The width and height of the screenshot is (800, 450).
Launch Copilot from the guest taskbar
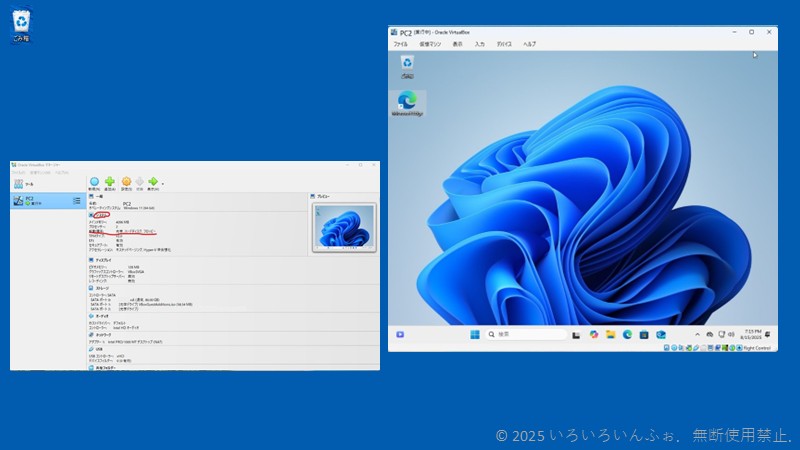click(593, 334)
